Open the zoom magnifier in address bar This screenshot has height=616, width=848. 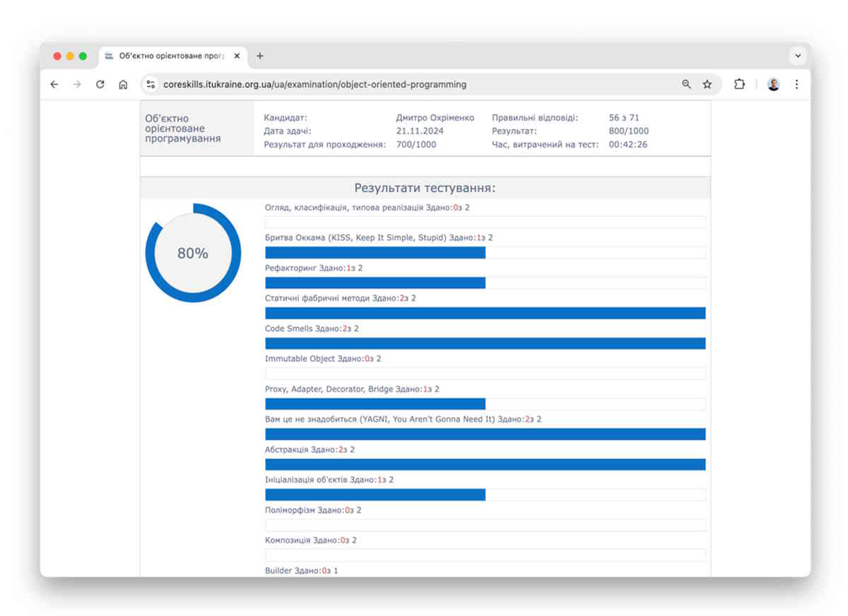tap(686, 84)
